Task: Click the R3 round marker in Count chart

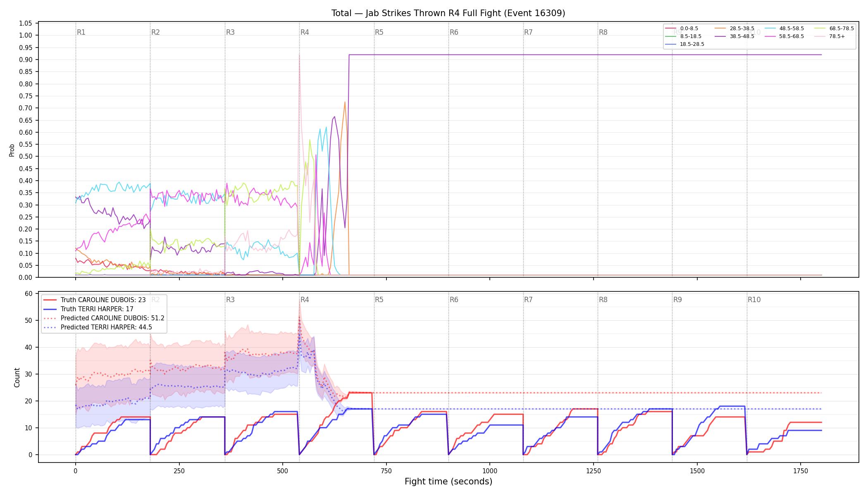Action: click(x=230, y=300)
